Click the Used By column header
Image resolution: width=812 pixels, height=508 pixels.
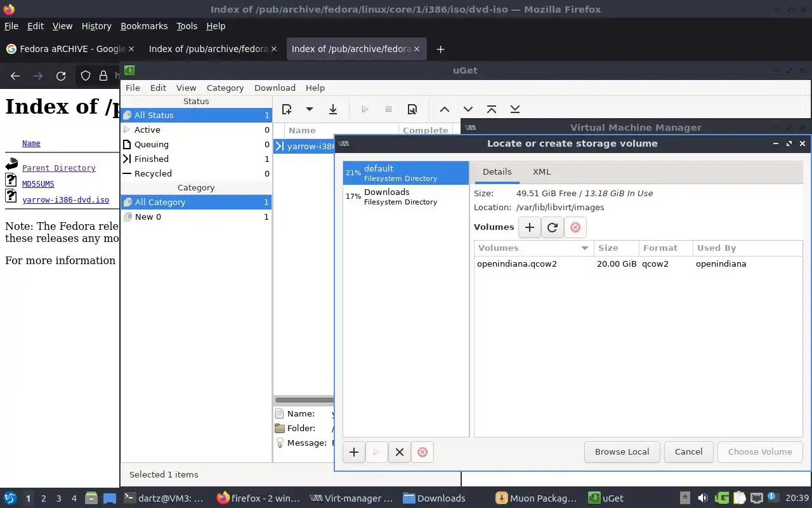(747, 248)
